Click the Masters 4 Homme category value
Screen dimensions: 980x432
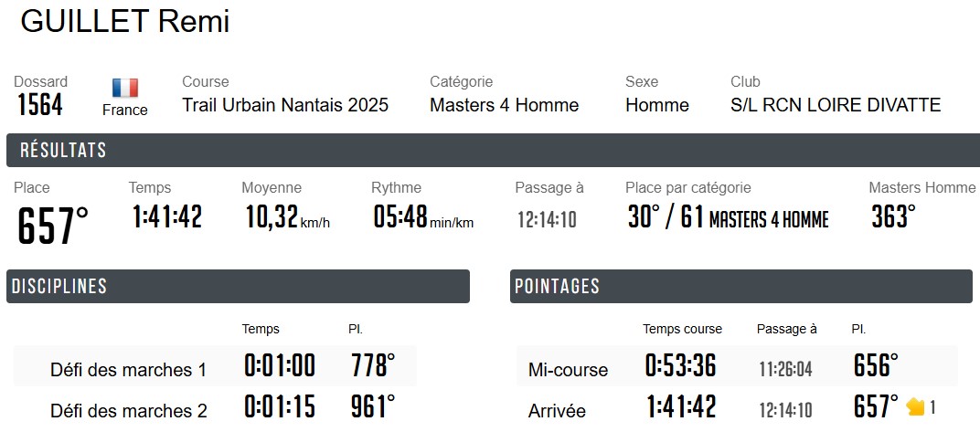[x=504, y=105]
